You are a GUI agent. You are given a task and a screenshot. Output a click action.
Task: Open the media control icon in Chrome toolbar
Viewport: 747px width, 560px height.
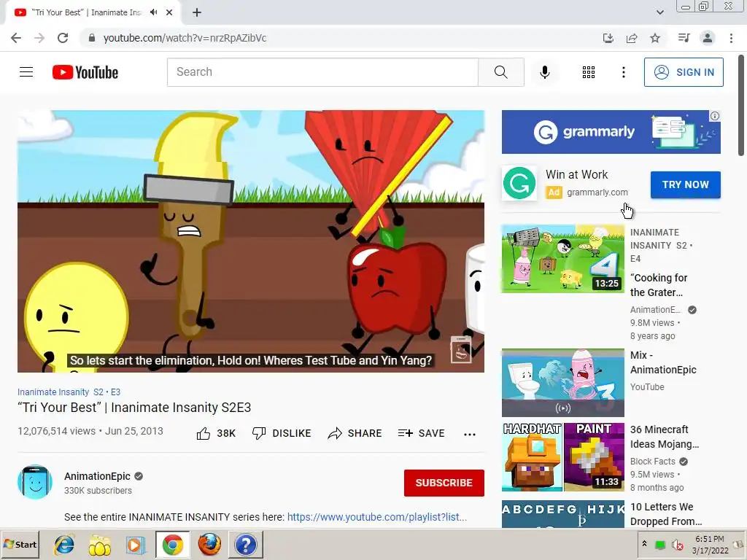pos(684,38)
